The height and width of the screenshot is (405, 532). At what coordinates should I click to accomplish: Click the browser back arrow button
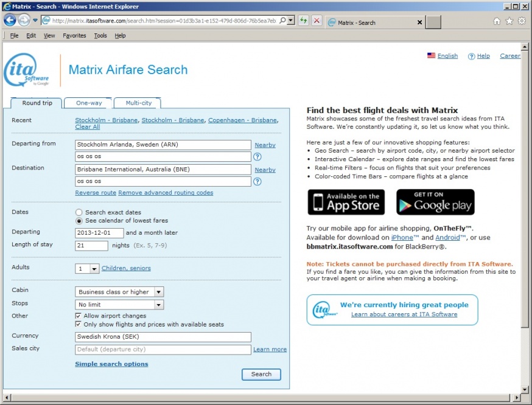tap(10, 20)
